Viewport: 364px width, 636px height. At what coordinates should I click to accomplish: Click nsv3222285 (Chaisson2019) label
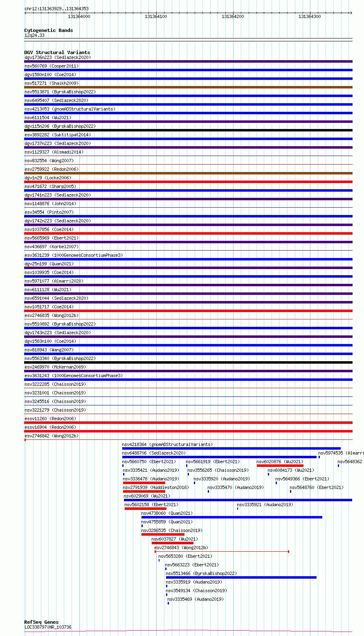(55, 384)
